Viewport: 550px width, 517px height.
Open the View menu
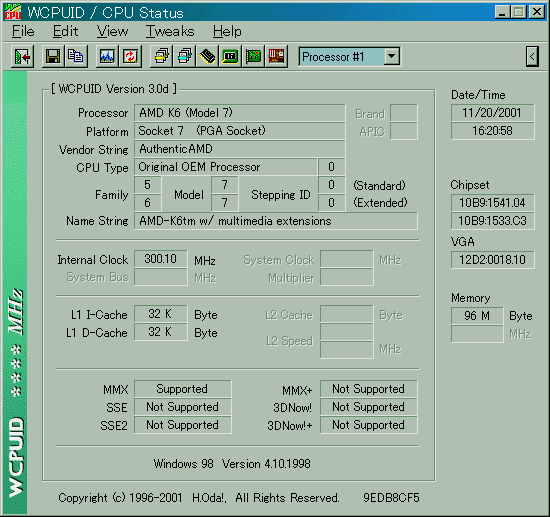112,32
